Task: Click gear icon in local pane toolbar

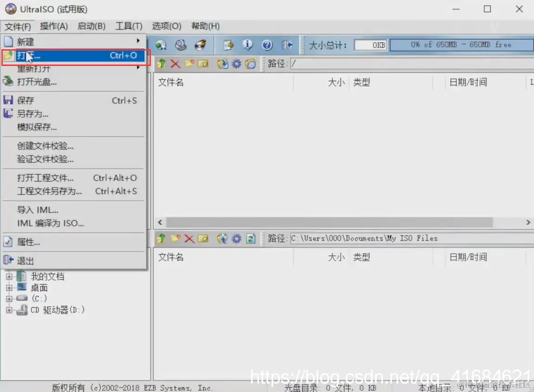Action: [x=236, y=238]
